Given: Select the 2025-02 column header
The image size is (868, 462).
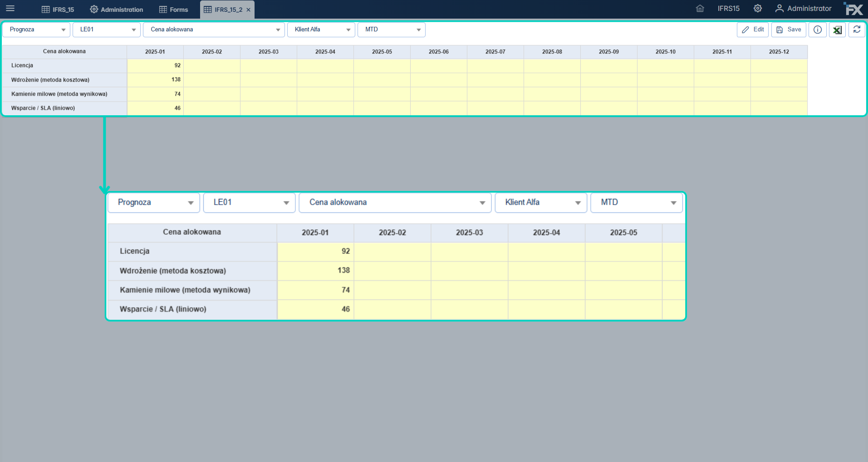Looking at the screenshot, I should point(212,52).
